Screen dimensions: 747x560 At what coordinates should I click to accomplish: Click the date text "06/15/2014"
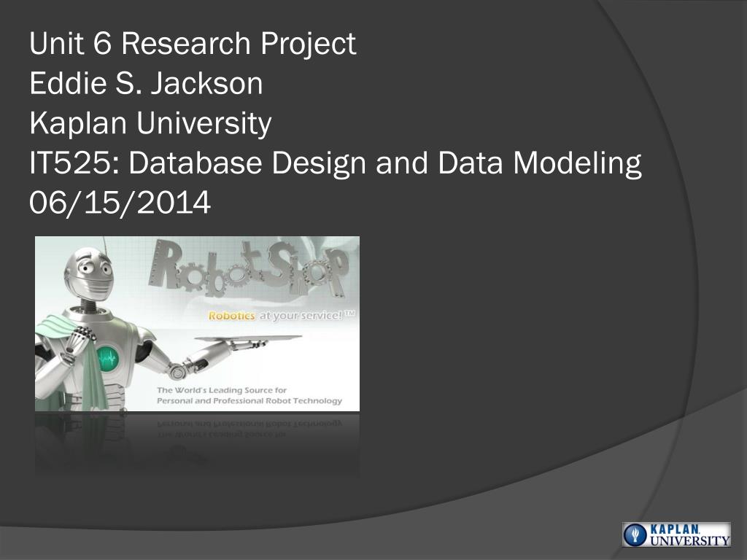[120, 203]
